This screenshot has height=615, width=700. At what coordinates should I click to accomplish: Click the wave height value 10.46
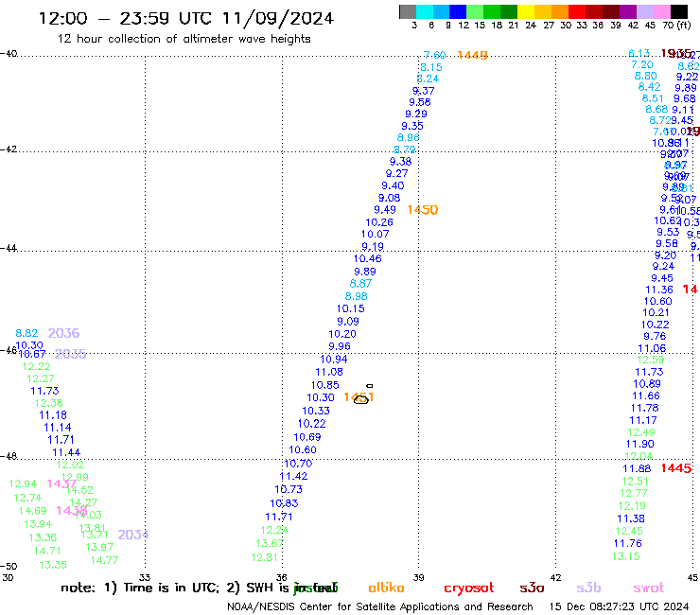pos(367,258)
